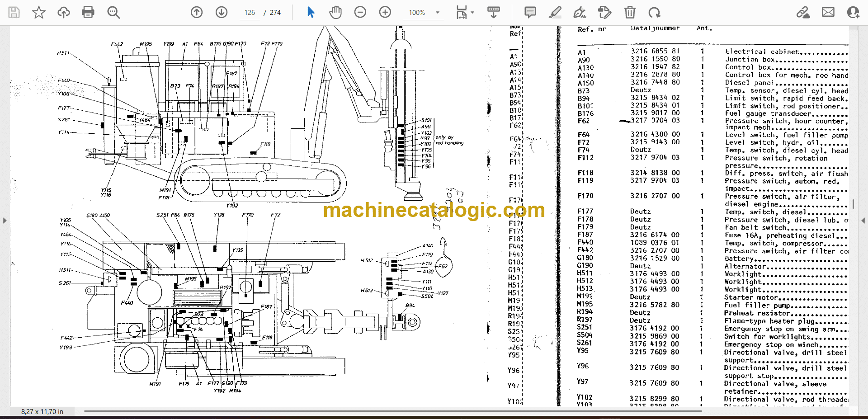Click the "Starter motor" description
Screen dimensions: 868x419
751,297
